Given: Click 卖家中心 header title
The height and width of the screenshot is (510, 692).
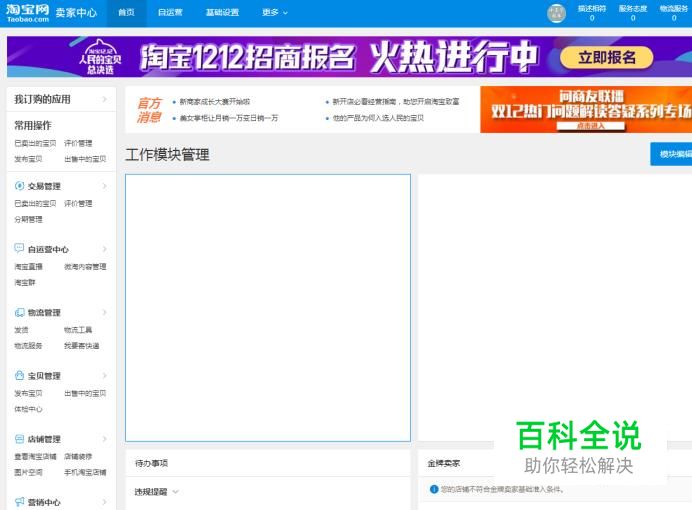Looking at the screenshot, I should pyautogui.click(x=76, y=12).
